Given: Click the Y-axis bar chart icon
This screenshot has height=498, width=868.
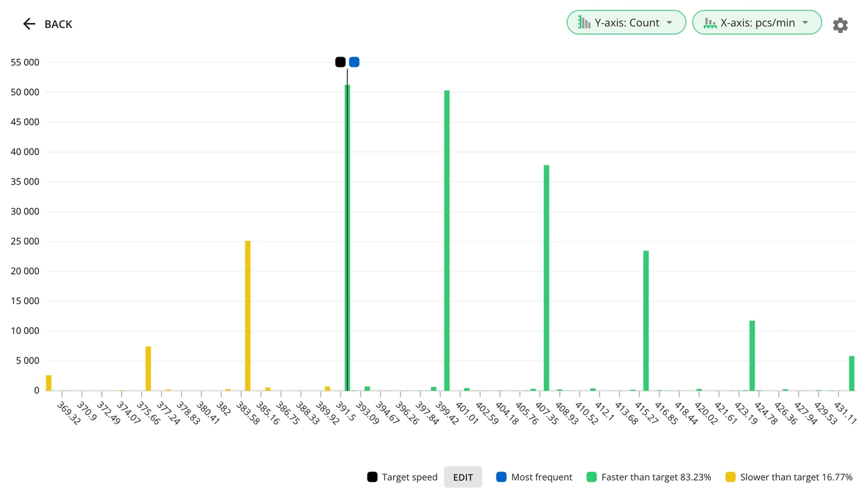Looking at the screenshot, I should coord(584,23).
